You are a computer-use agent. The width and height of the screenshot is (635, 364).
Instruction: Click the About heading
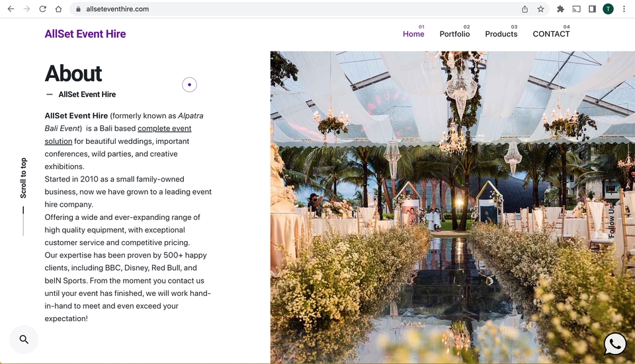click(x=73, y=73)
